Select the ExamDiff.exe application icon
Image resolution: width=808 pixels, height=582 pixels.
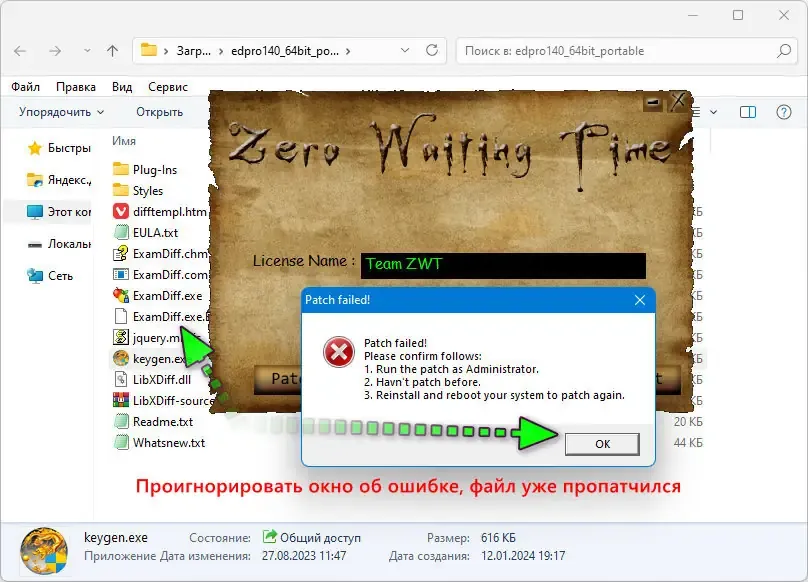coord(121,295)
